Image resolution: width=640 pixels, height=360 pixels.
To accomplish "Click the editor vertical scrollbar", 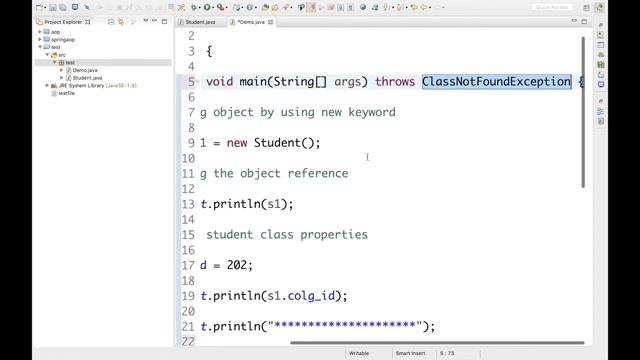I will (x=583, y=112).
